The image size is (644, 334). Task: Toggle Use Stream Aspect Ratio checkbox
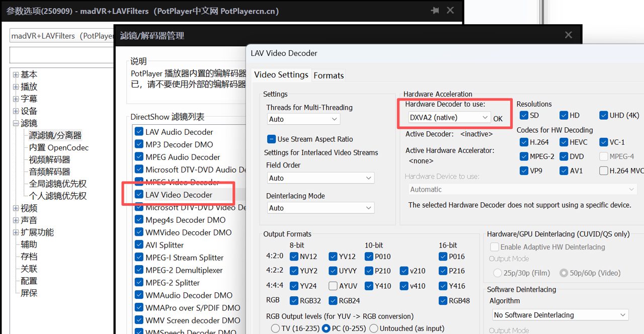271,139
